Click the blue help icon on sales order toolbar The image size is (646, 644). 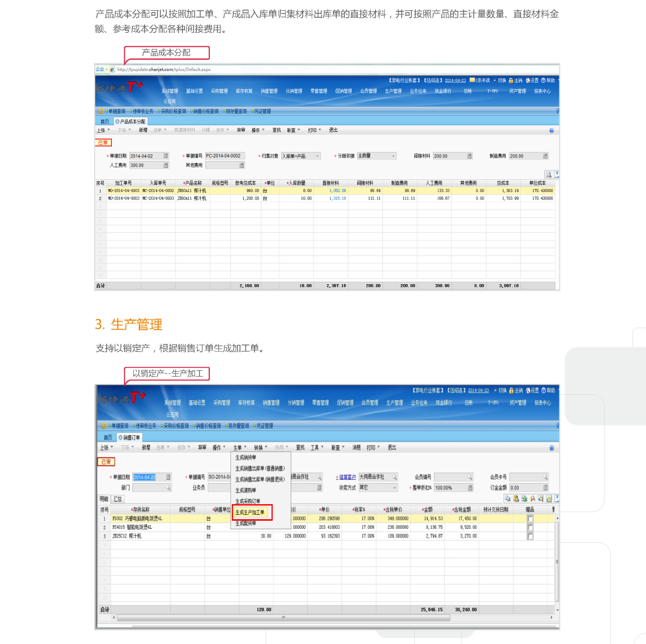tap(551, 448)
